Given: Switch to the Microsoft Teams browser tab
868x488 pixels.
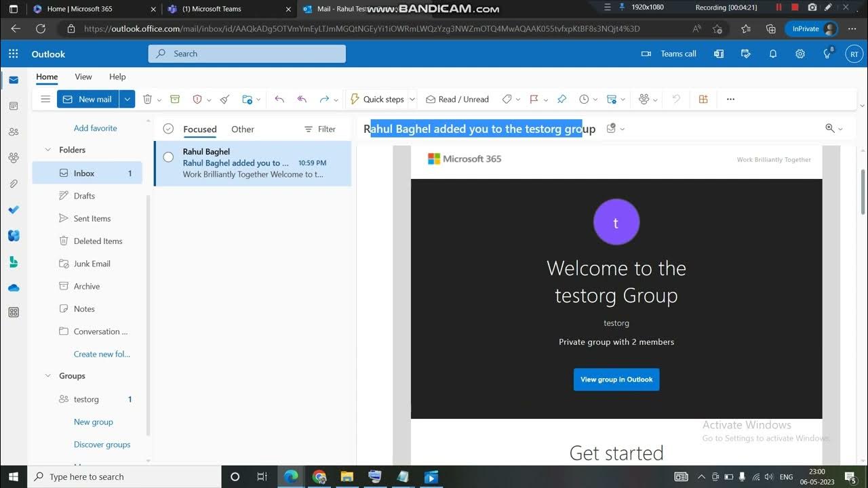Looking at the screenshot, I should click(x=229, y=9).
